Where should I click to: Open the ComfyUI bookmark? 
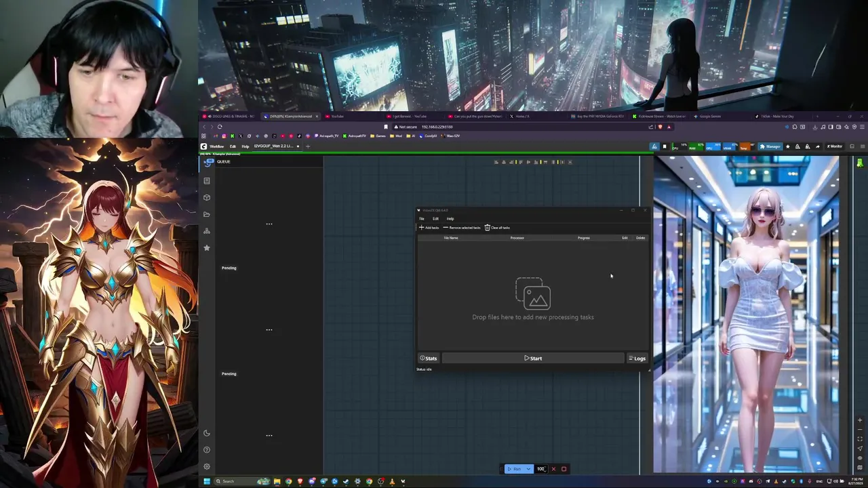click(x=429, y=136)
